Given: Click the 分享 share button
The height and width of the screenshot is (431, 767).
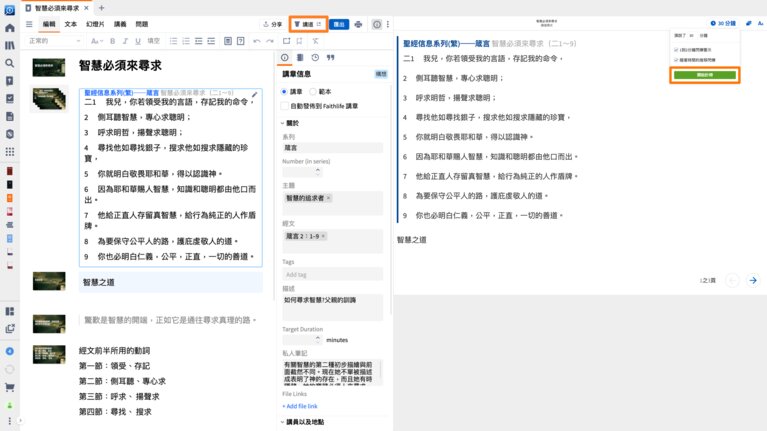Looking at the screenshot, I should [x=272, y=24].
